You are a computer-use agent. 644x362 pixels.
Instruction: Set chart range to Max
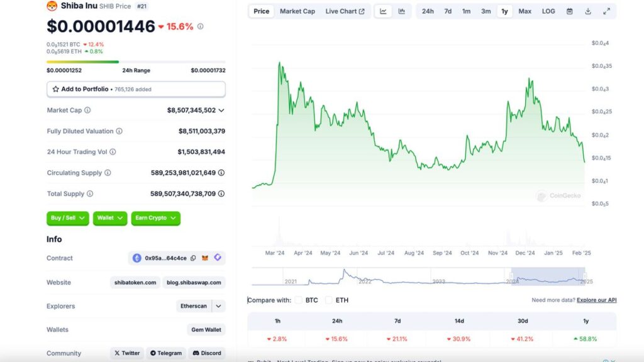pos(525,11)
